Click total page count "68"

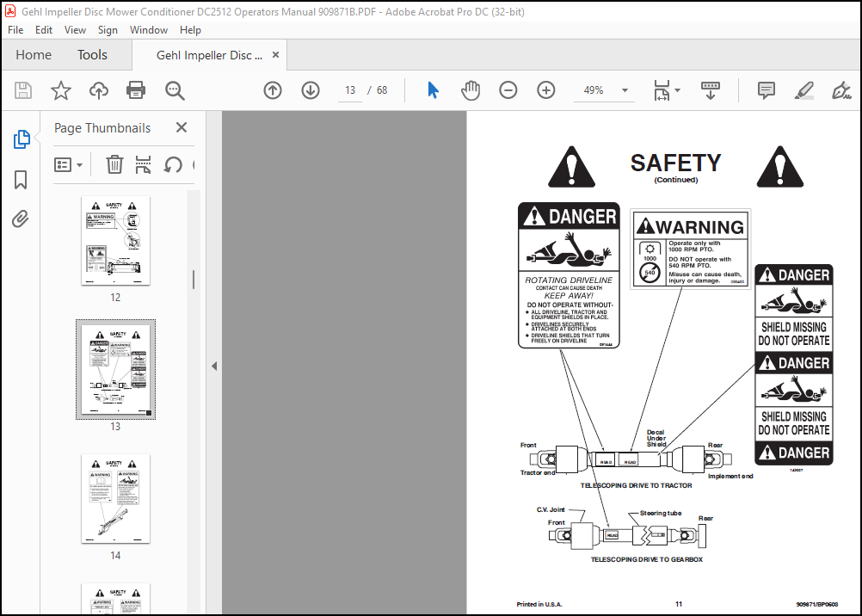tap(382, 90)
